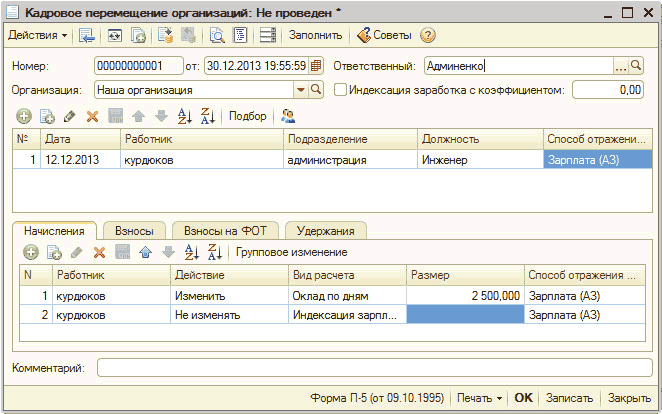662x414 pixels.
Task: Click the magnifier icon beside Ответственный field
Action: click(x=639, y=66)
